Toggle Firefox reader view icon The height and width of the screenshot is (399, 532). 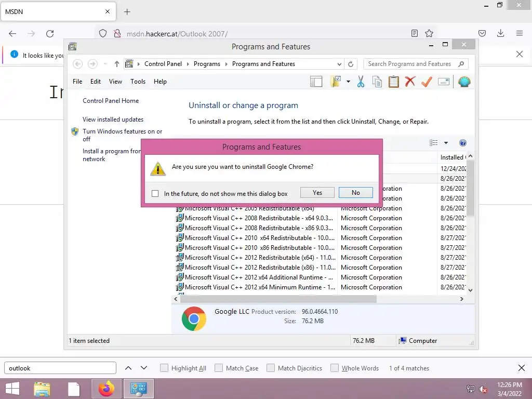point(414,33)
